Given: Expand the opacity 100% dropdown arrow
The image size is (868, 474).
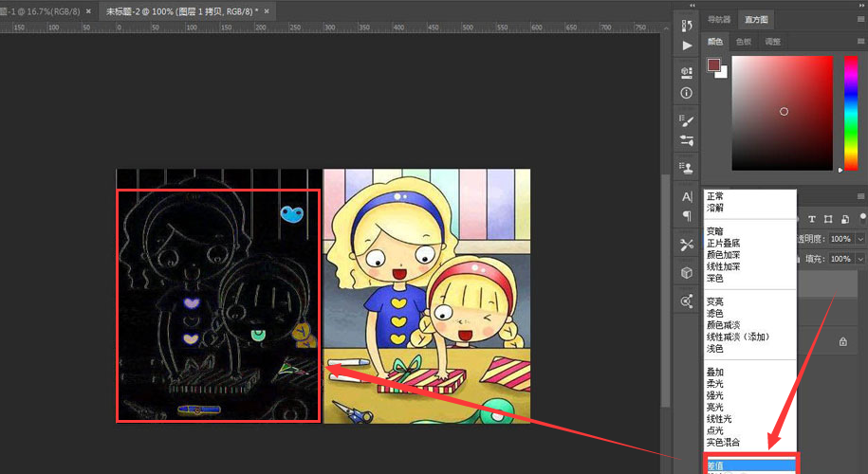Looking at the screenshot, I should 860,239.
